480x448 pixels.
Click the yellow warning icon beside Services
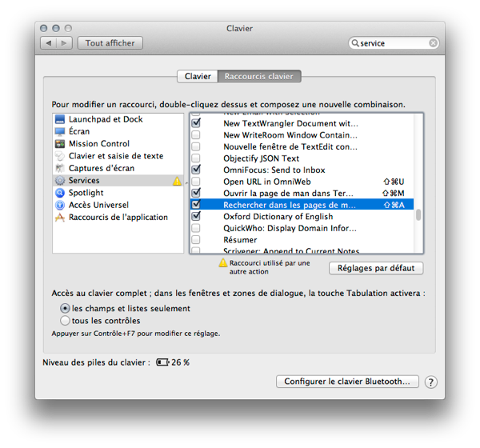pos(178,181)
